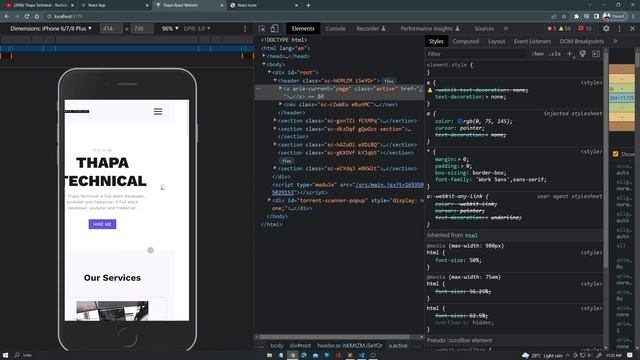Toggle the Show all checkbox in computed sidebar
Image resolution: width=640 pixels, height=360 pixels.
pyautogui.click(x=616, y=154)
